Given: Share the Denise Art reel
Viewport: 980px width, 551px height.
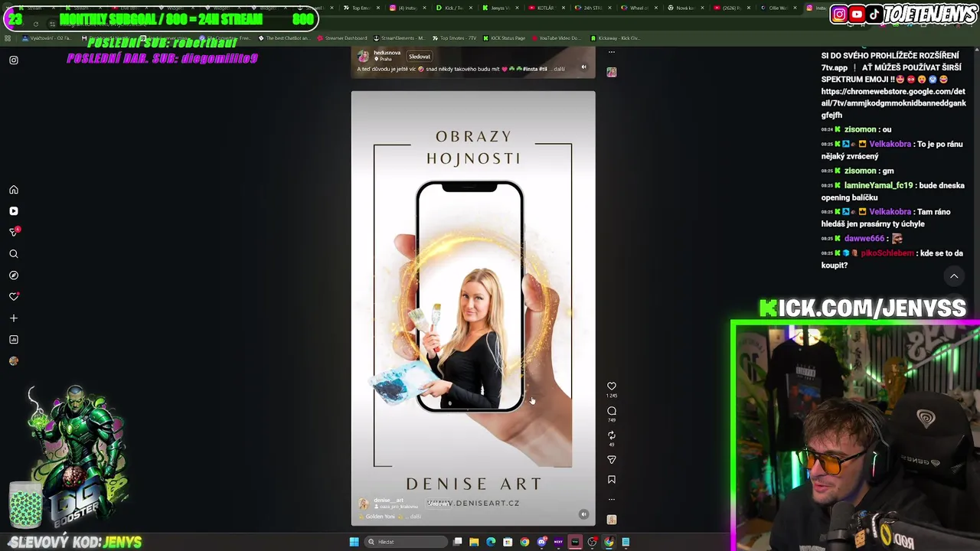Looking at the screenshot, I should pos(611,460).
